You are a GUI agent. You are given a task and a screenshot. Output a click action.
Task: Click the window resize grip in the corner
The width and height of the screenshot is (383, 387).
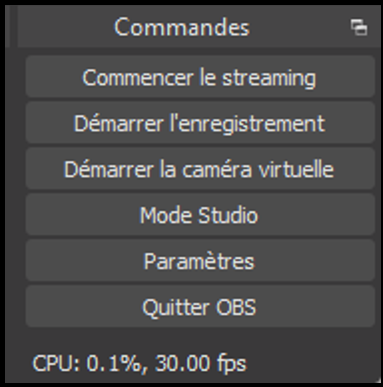click(378, 379)
